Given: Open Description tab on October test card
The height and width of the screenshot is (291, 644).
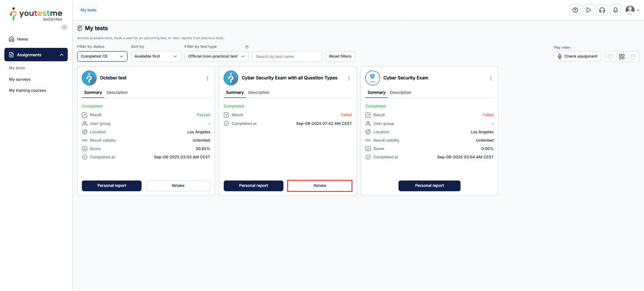Looking at the screenshot, I should tap(117, 92).
